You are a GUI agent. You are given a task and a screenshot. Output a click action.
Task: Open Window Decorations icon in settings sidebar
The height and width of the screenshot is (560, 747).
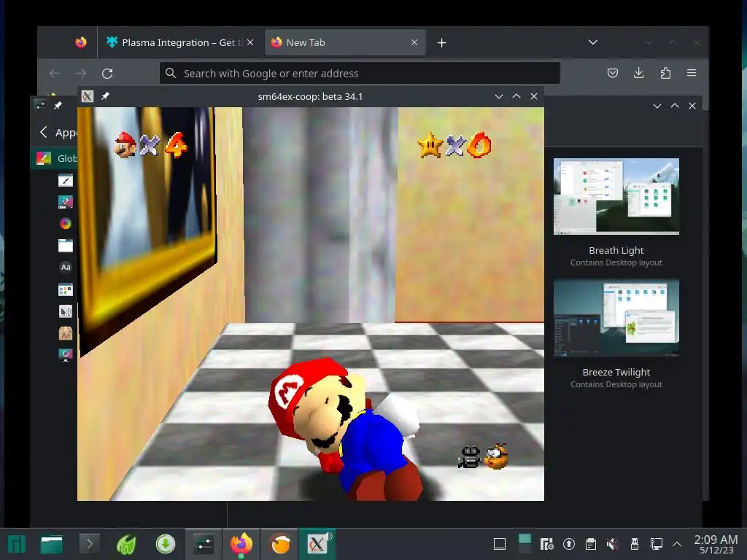(65, 246)
